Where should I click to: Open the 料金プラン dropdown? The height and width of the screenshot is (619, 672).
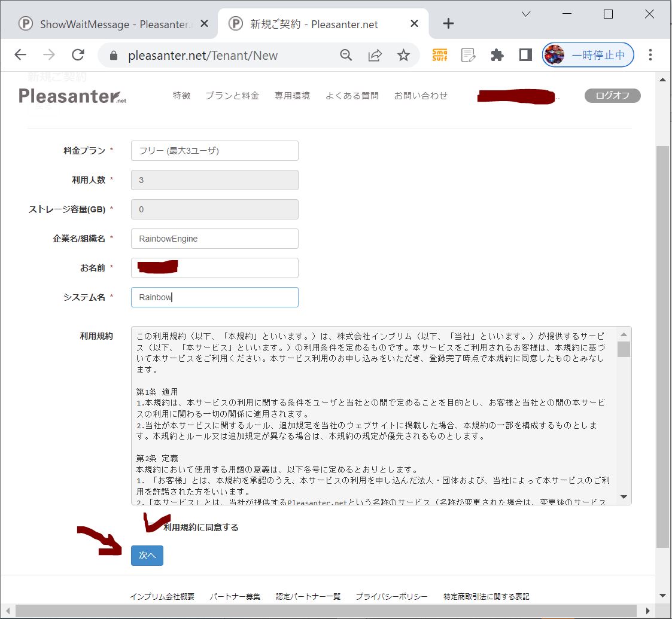(215, 151)
